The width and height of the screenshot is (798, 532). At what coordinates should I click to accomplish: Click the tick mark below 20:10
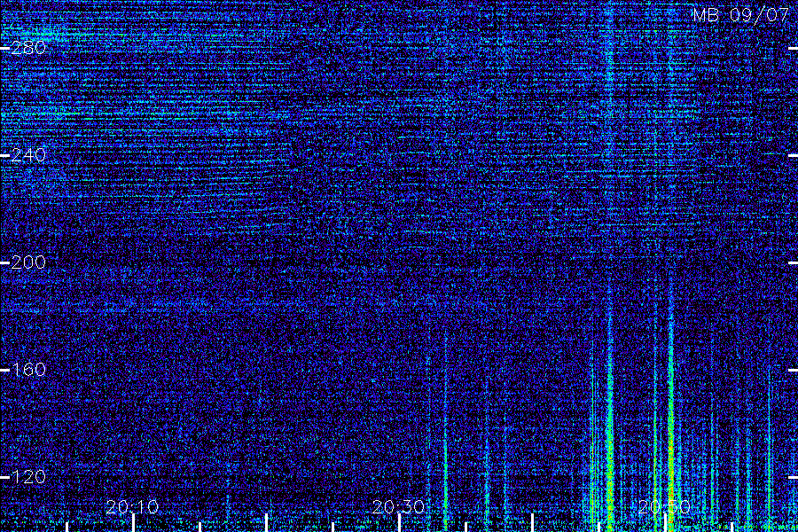134,523
